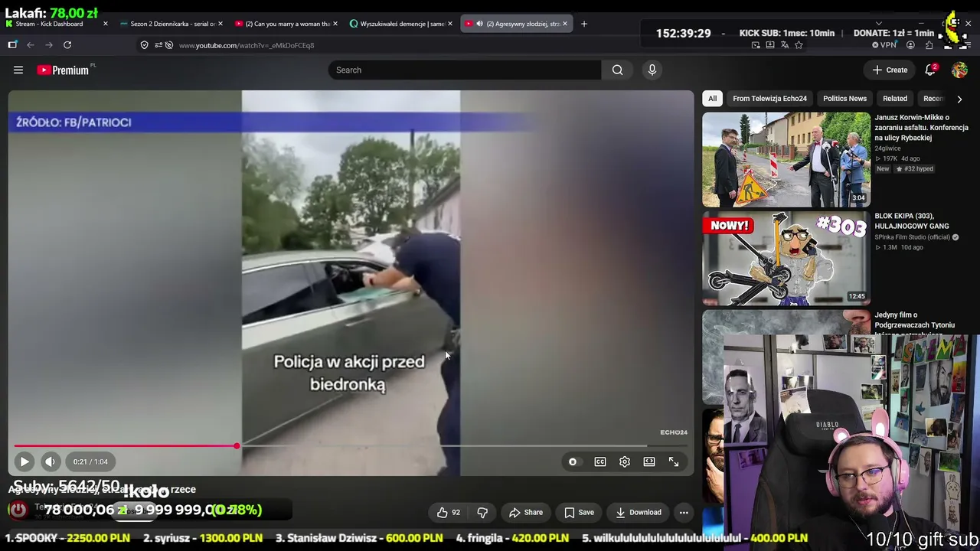Open the browser profile icon
The width and height of the screenshot is (980, 551).
(910, 45)
